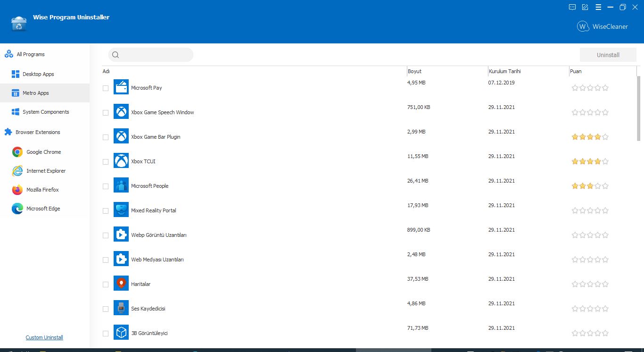This screenshot has width=644, height=352.
Task: Click the System Components Windows icon
Action: [15, 112]
